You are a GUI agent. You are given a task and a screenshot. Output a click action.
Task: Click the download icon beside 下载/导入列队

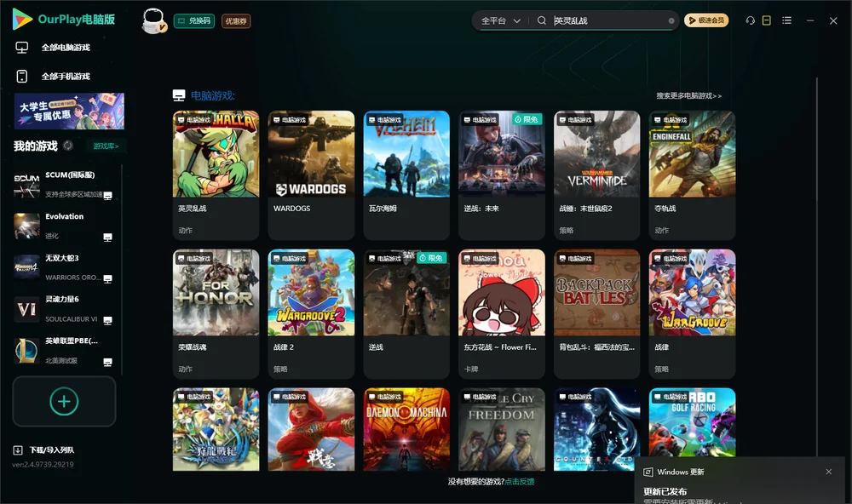pos(18,450)
